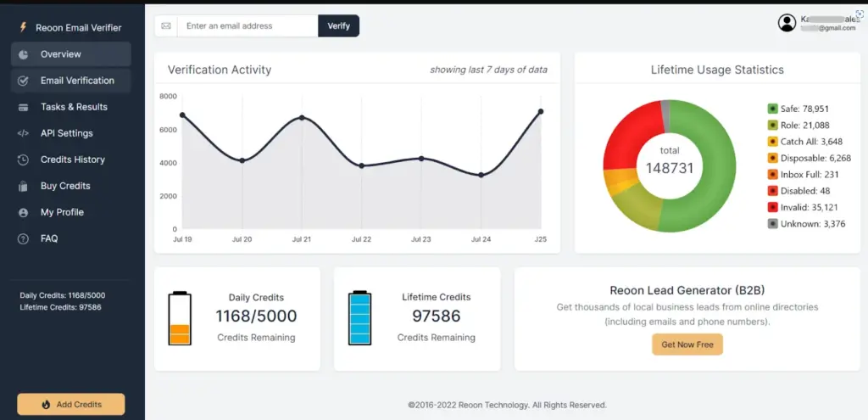The height and width of the screenshot is (420, 868).
Task: Click the account name and email area
Action: pyautogui.click(x=830, y=23)
